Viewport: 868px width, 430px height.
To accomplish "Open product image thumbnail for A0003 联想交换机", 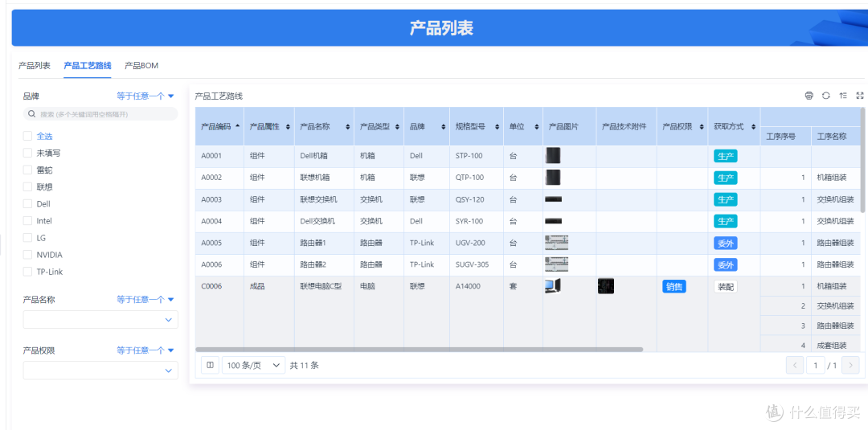I will (x=553, y=199).
